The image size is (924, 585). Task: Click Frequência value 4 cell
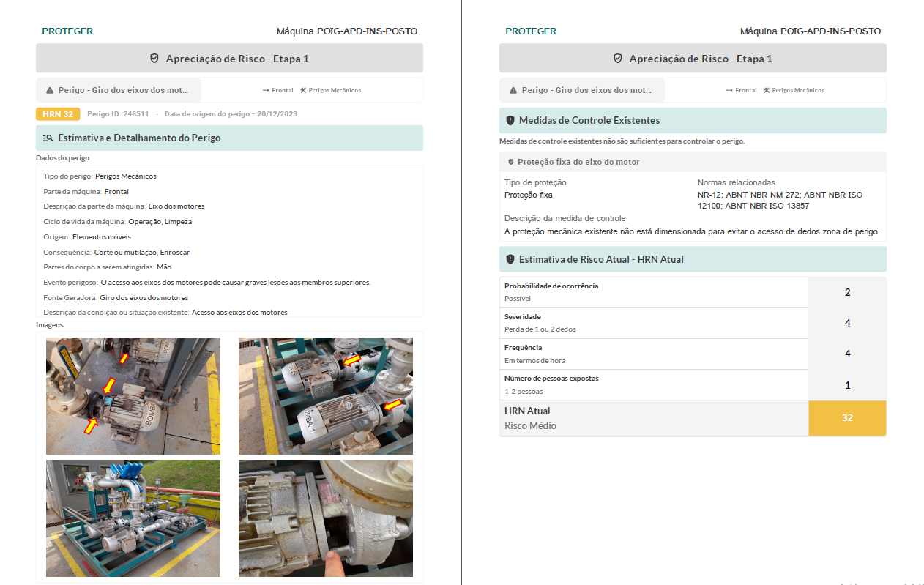(847, 354)
